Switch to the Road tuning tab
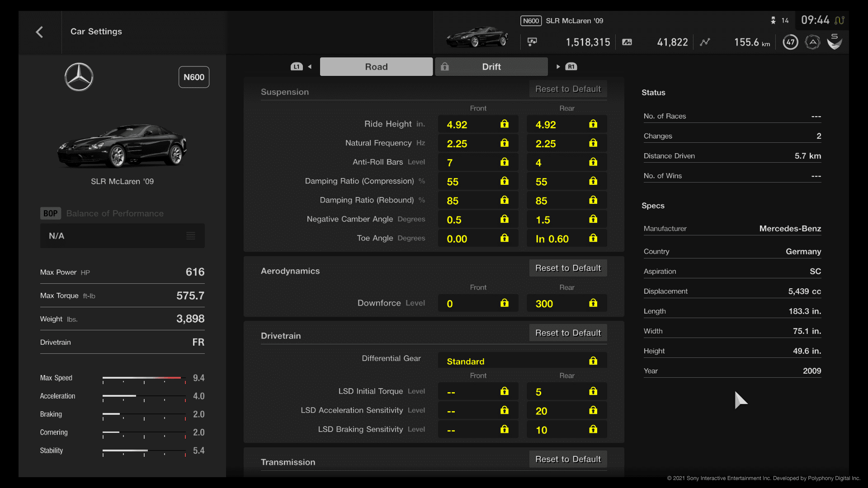The image size is (868, 488). (376, 66)
